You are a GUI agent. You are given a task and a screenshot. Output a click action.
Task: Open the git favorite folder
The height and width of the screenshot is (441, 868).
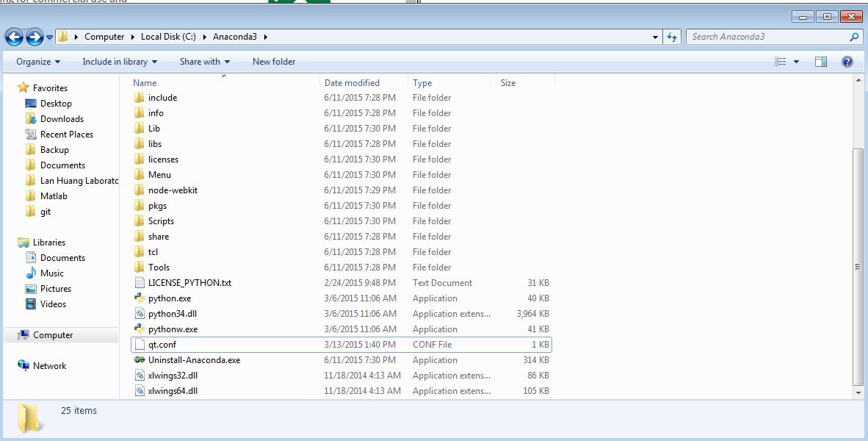(46, 212)
